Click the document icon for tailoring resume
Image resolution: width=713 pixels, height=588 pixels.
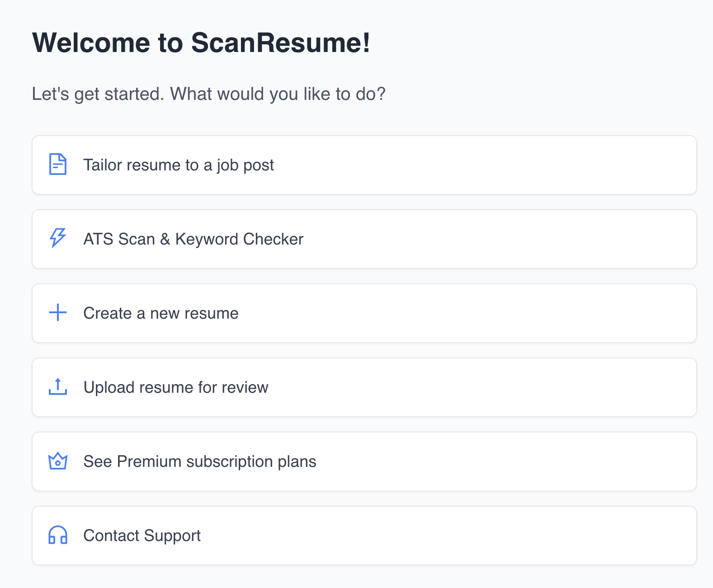(x=58, y=165)
